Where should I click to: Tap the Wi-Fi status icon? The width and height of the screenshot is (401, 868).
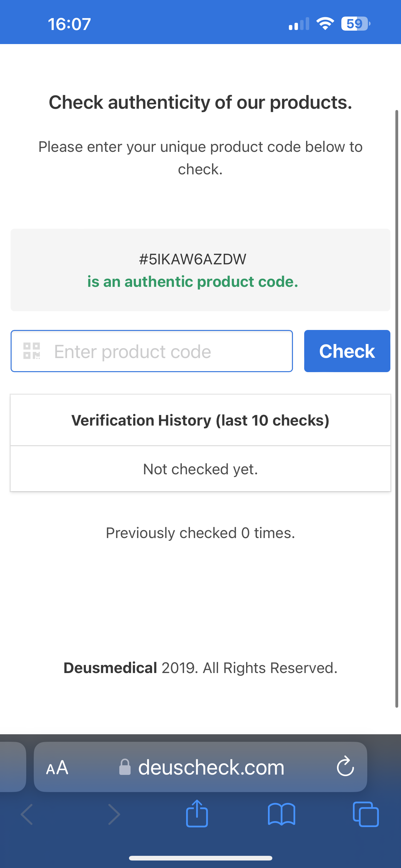(325, 23)
